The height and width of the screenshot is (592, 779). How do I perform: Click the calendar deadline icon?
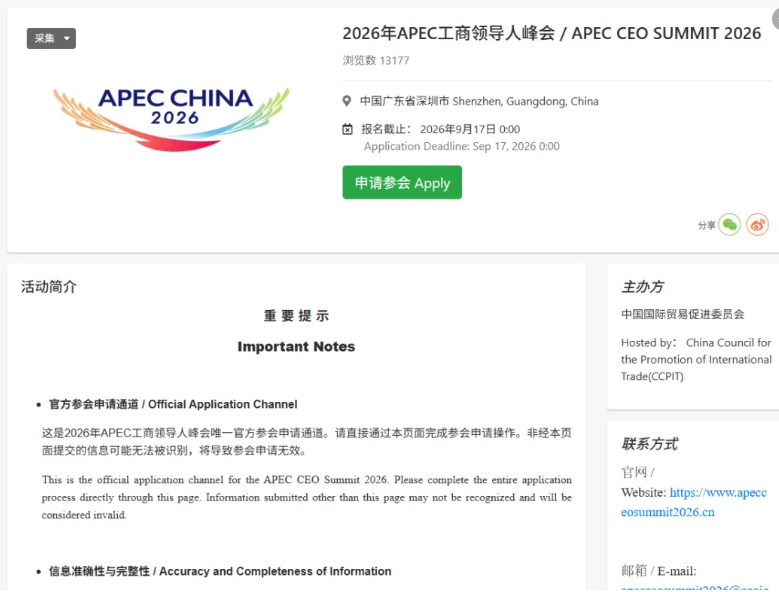click(x=347, y=130)
